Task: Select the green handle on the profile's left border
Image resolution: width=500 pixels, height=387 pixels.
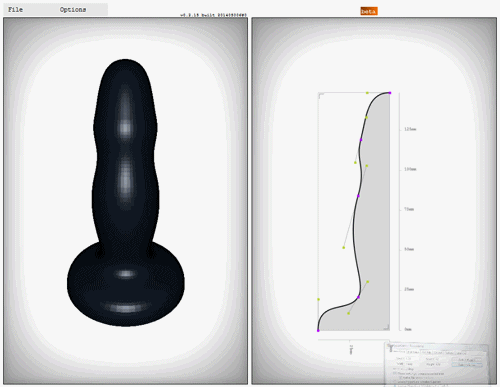Action: click(319, 299)
